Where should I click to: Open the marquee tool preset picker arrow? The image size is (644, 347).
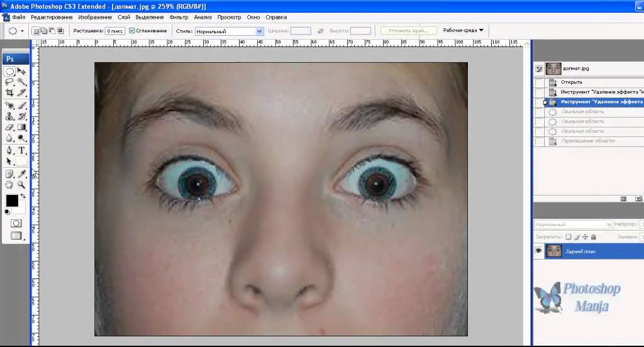tap(22, 31)
